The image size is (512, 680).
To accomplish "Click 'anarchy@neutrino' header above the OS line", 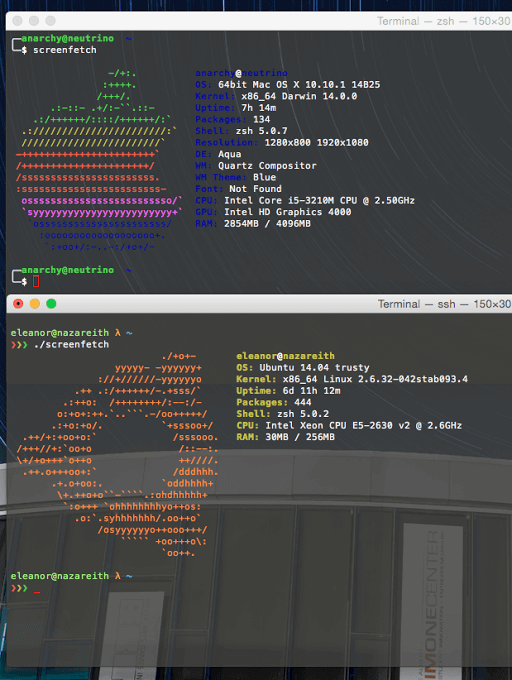I will [241, 73].
